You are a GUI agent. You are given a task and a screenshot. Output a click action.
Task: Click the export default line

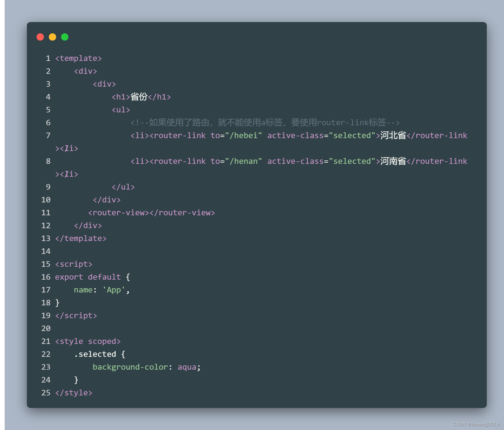point(93,277)
